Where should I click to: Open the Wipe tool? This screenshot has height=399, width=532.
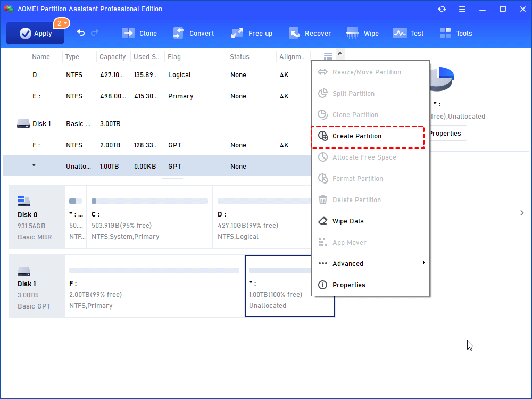click(362, 33)
